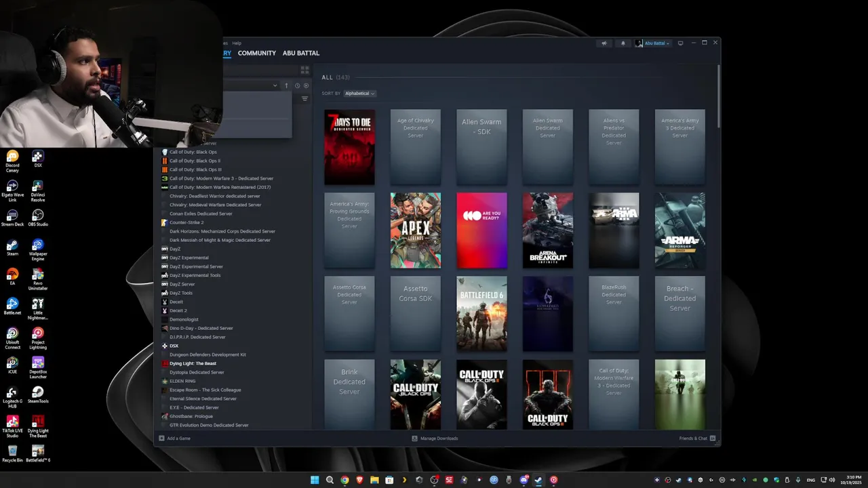Open advanced filters icon in sidebar

click(x=304, y=99)
